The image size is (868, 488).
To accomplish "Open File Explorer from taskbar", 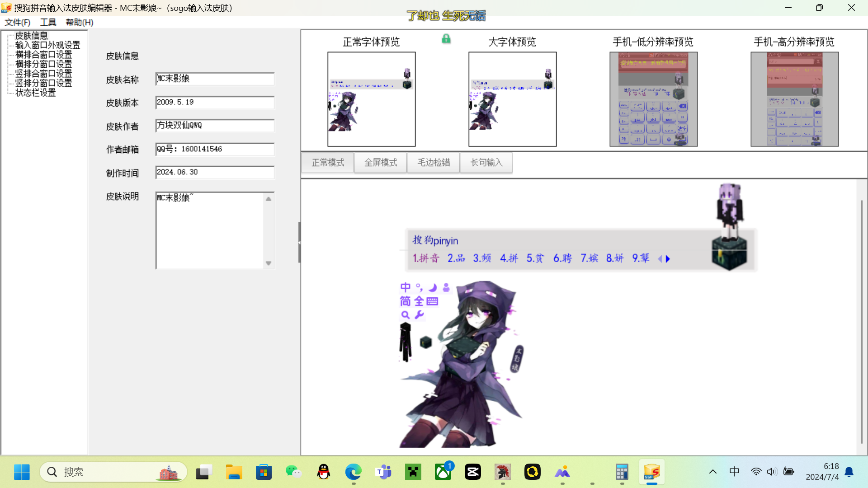I will 234,472.
